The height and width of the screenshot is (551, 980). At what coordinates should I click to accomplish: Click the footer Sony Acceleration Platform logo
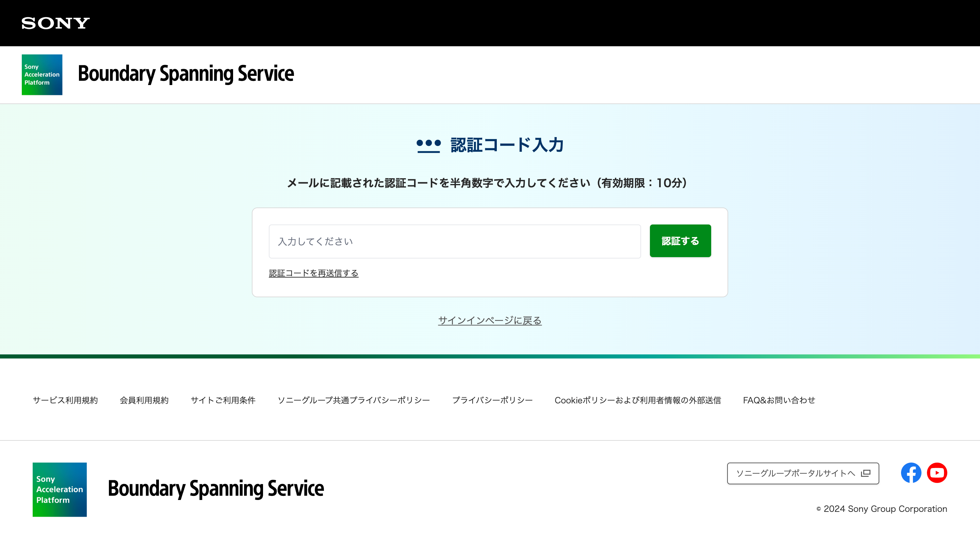pos(60,489)
